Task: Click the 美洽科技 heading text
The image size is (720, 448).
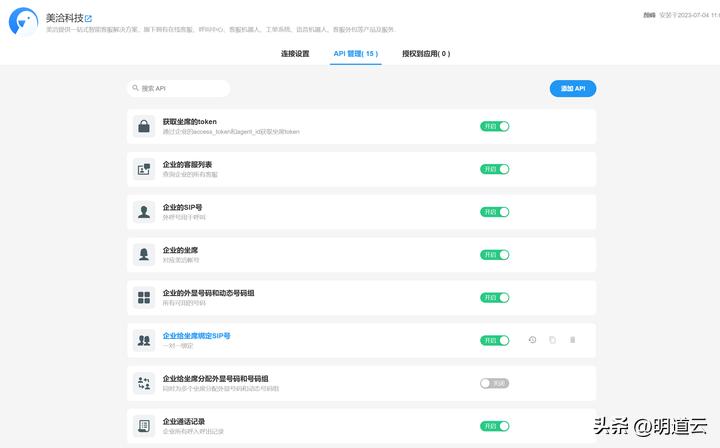Action: point(65,18)
